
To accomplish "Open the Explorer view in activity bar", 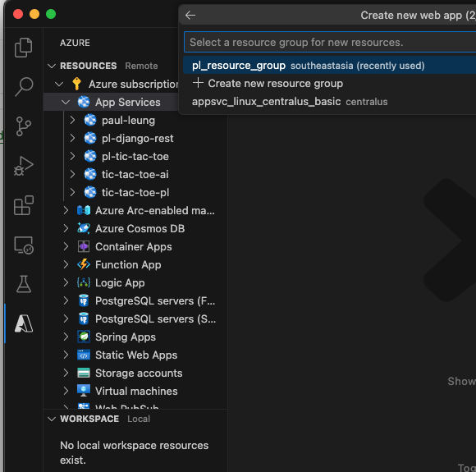I will click(23, 48).
